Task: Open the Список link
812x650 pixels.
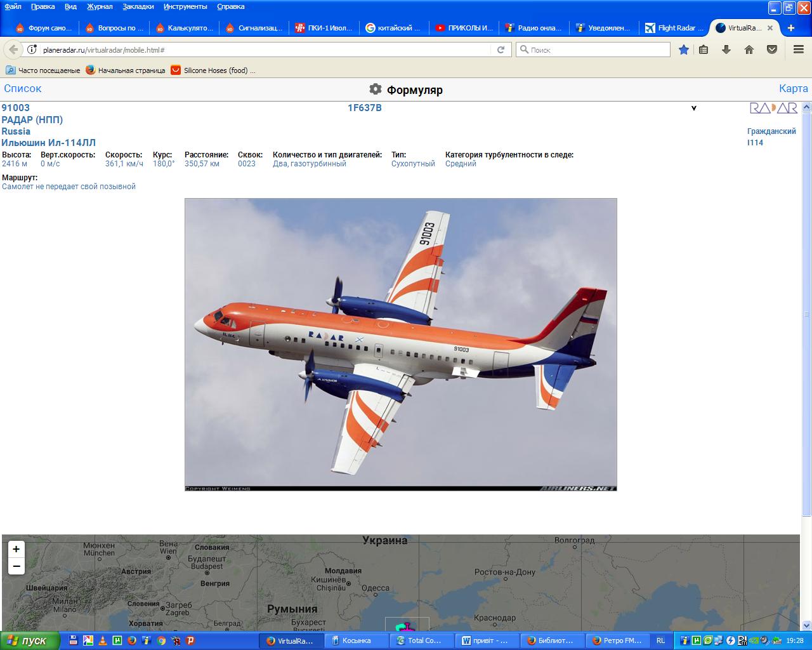Action: (x=23, y=89)
